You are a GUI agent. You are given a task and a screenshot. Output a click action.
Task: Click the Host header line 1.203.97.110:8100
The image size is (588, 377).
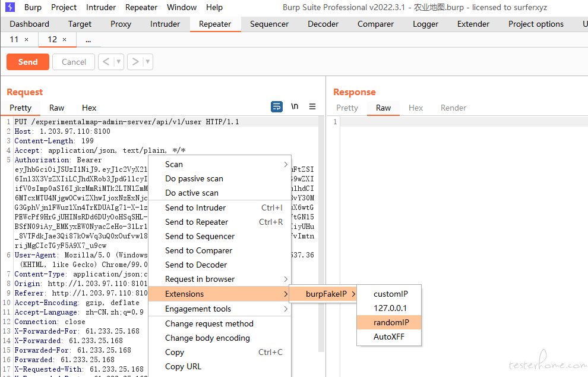(62, 131)
